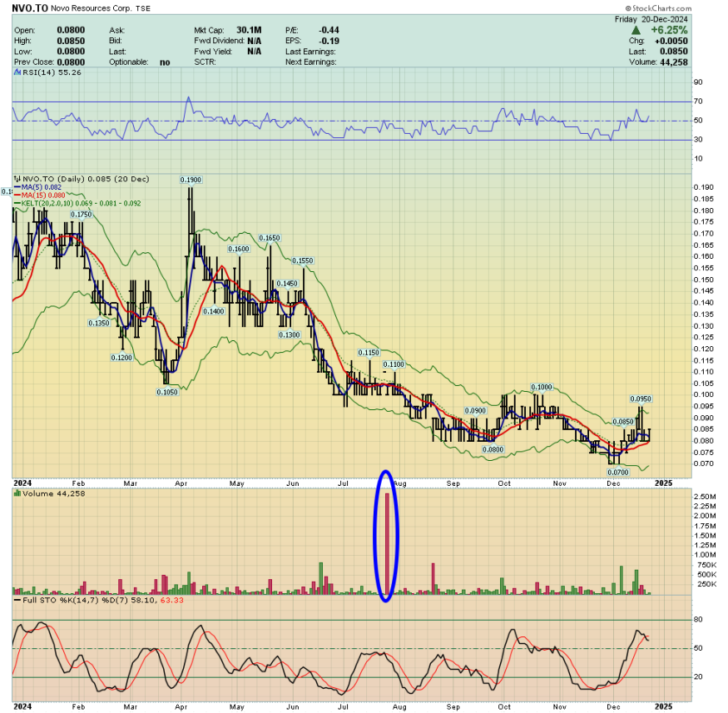This screenshot has width=728, height=713.
Task: Click the NVO.TO ticker symbol title
Action: (30, 7)
